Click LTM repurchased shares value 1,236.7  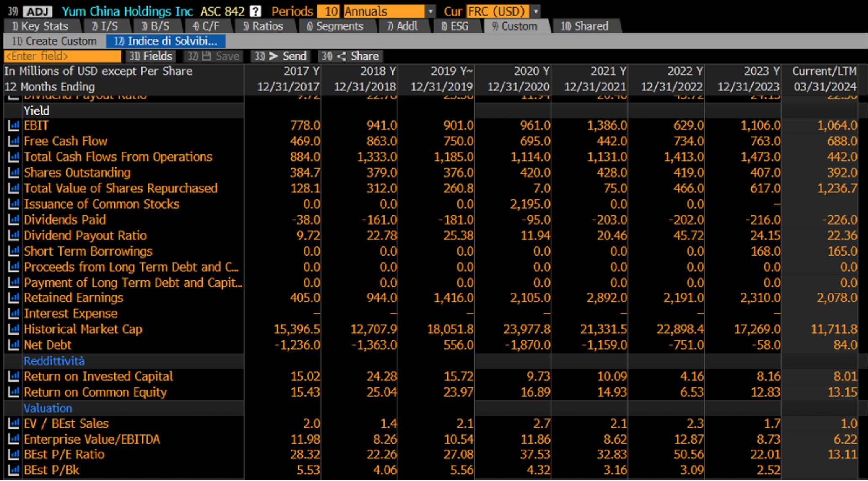click(x=837, y=188)
